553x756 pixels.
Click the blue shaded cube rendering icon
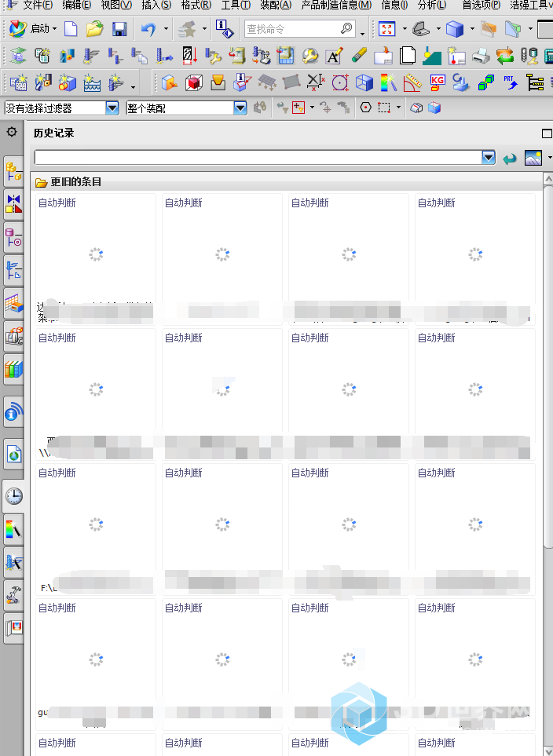(455, 29)
